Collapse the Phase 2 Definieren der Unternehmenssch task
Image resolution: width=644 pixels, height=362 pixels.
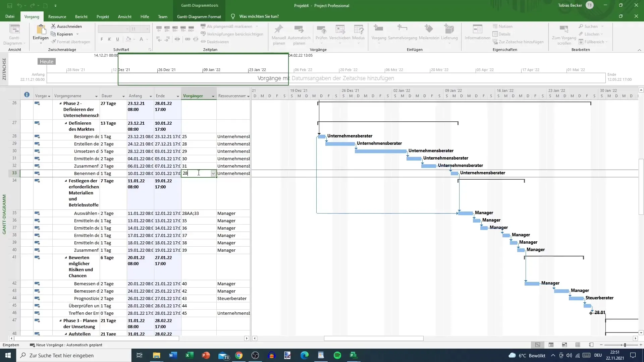(x=60, y=103)
